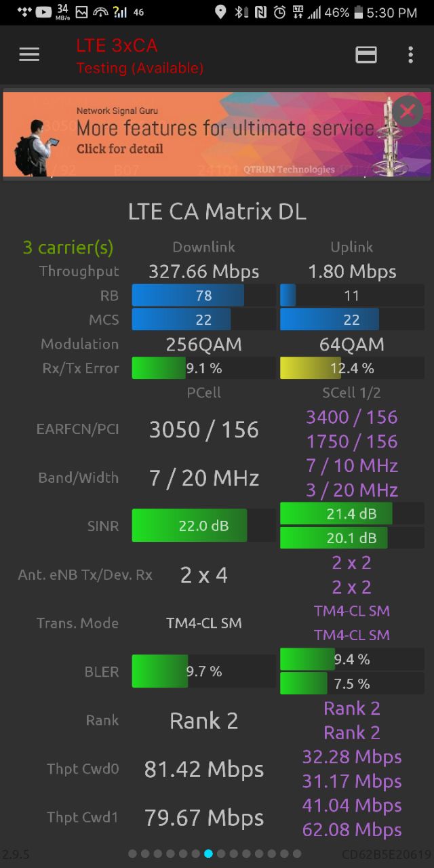434x868 pixels.
Task: Tap the card view icon in toolbar
Action: pyautogui.click(x=366, y=55)
